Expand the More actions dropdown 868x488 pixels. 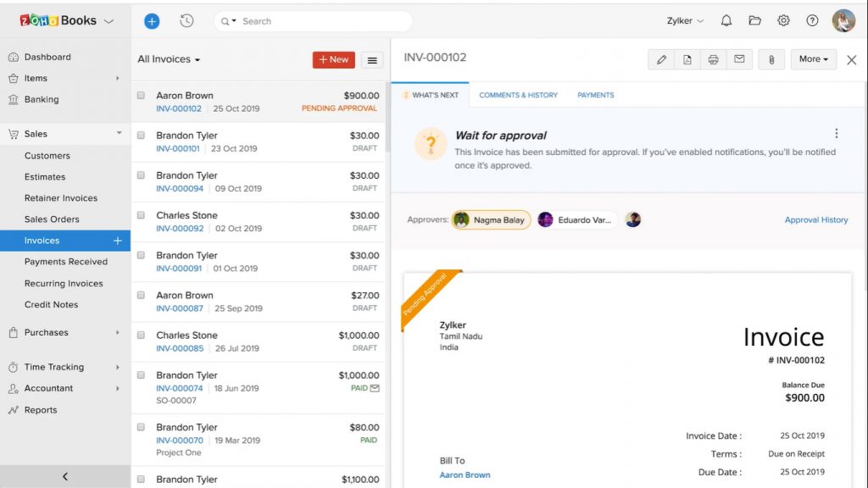point(813,59)
